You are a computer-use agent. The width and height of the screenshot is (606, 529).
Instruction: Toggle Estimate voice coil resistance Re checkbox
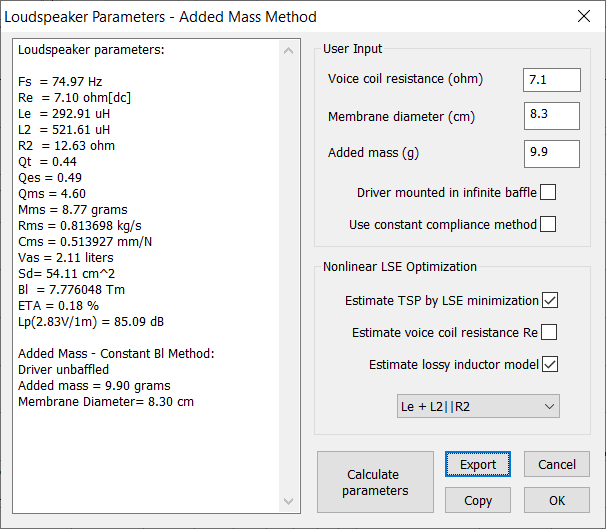(548, 332)
